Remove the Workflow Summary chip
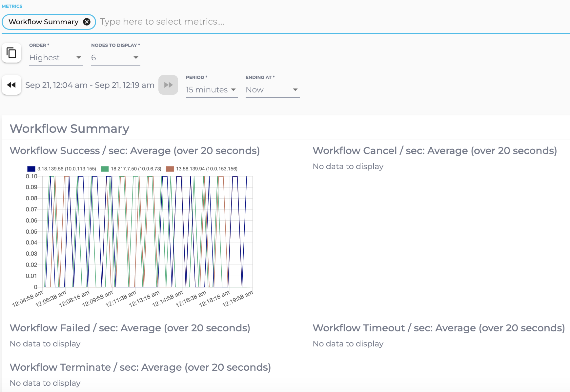Viewport: 570px width, 392px height. pyautogui.click(x=87, y=22)
